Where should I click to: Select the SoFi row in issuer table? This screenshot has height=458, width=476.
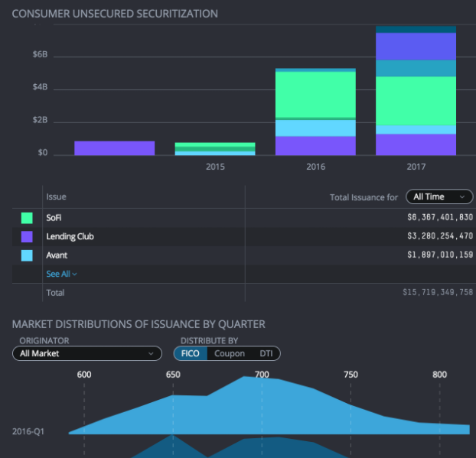coord(243,218)
